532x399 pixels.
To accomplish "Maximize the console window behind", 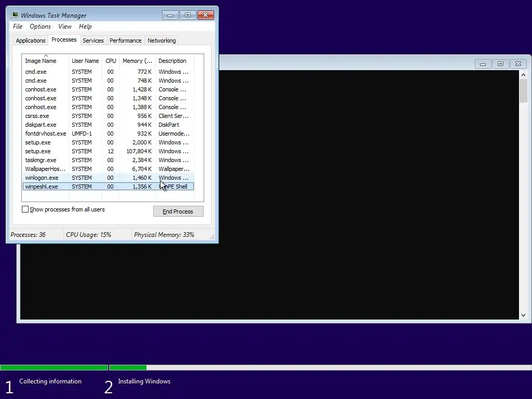I will [500, 64].
